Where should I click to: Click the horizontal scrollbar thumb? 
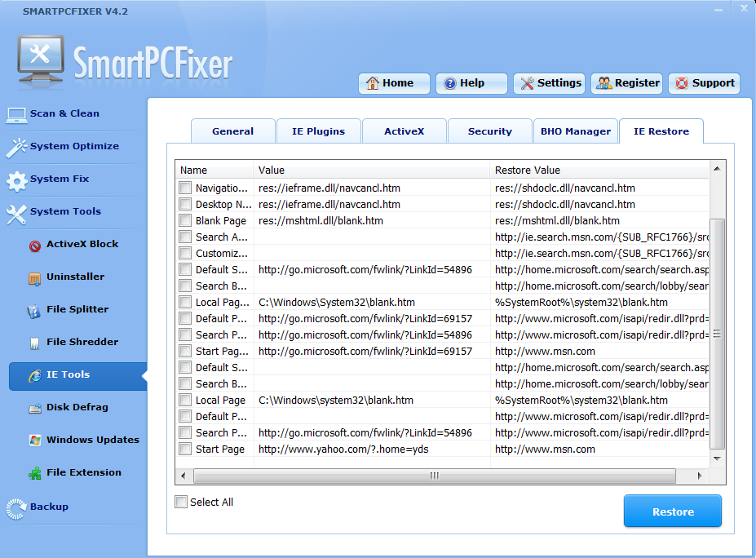(x=435, y=476)
